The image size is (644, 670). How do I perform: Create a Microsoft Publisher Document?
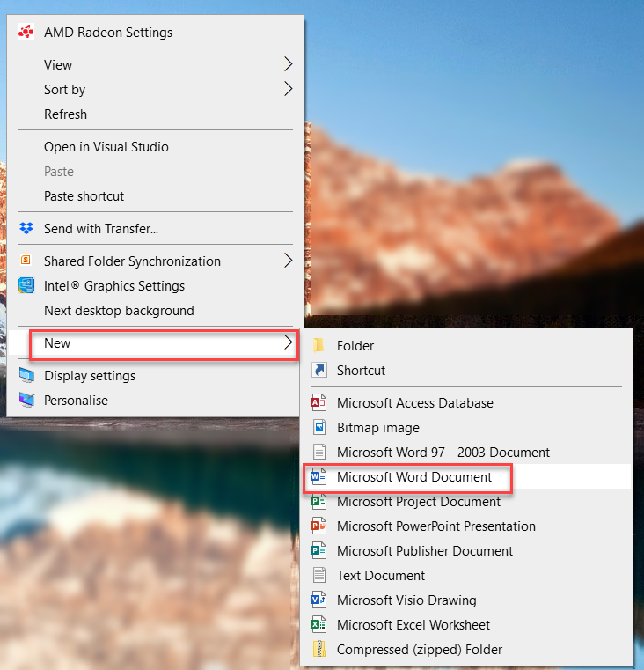[x=466, y=551]
